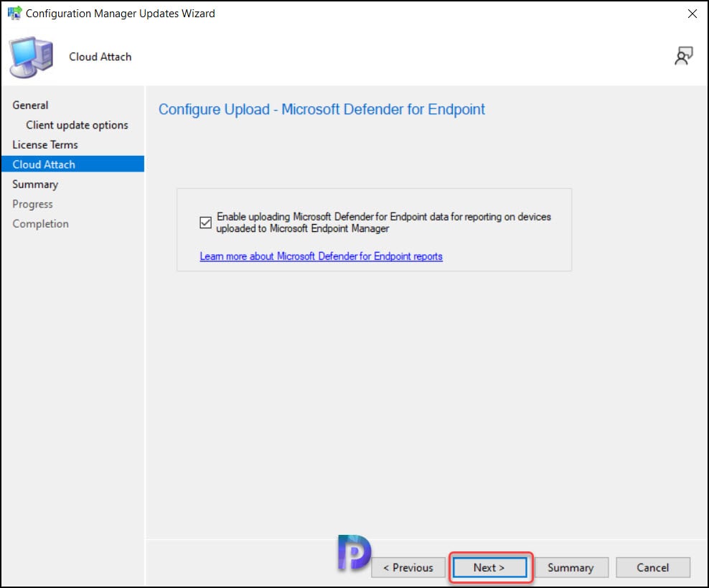Close the Configuration Manager Updates Wizard window
This screenshot has width=709, height=588.
click(x=692, y=14)
